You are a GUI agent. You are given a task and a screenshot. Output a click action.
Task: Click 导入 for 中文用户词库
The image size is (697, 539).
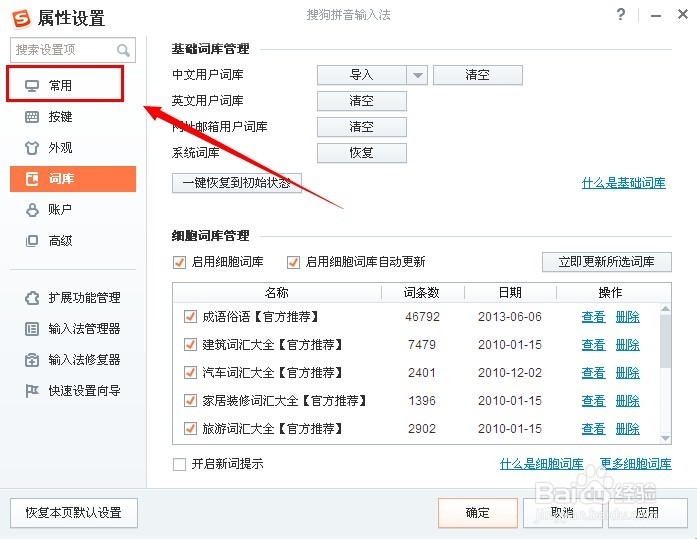pos(361,75)
